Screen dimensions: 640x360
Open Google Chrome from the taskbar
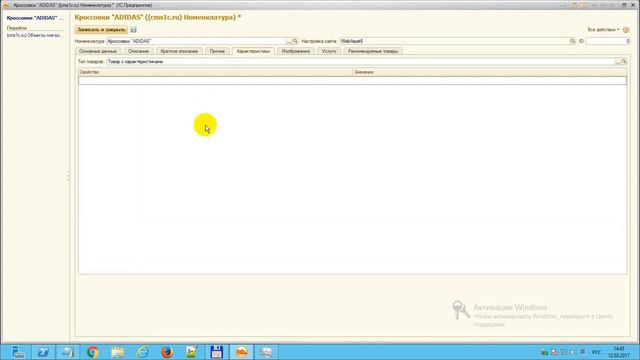click(x=93, y=352)
